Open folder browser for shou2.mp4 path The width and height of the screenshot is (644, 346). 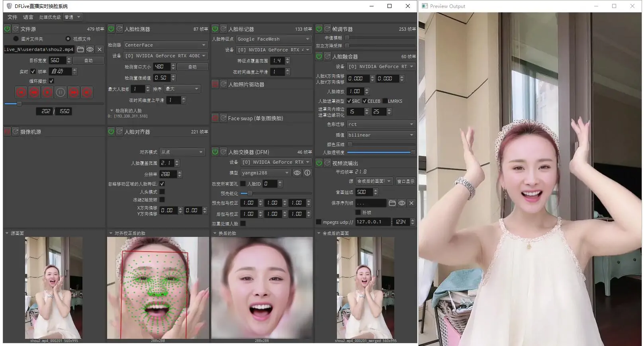click(x=80, y=49)
